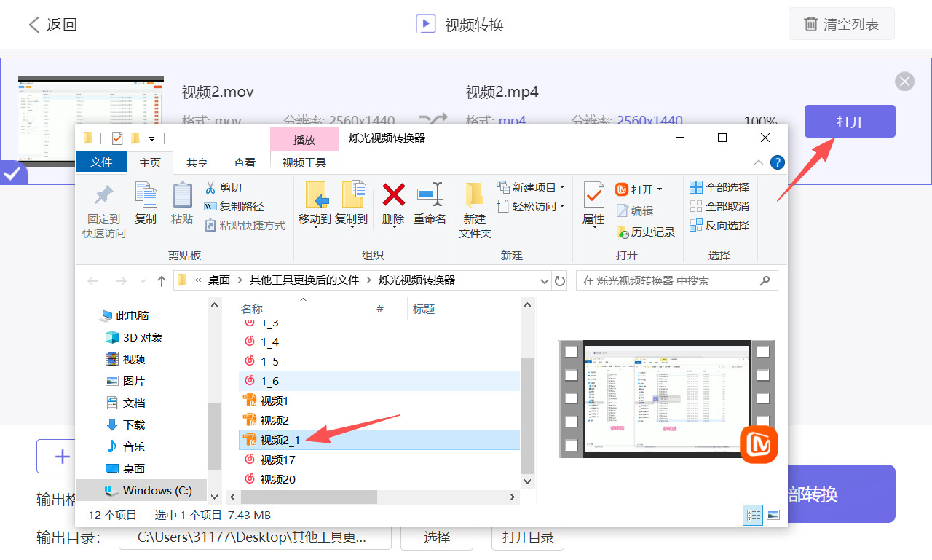Click properties checkmark in quick access toolbar
This screenshot has width=932, height=560.
tap(116, 138)
